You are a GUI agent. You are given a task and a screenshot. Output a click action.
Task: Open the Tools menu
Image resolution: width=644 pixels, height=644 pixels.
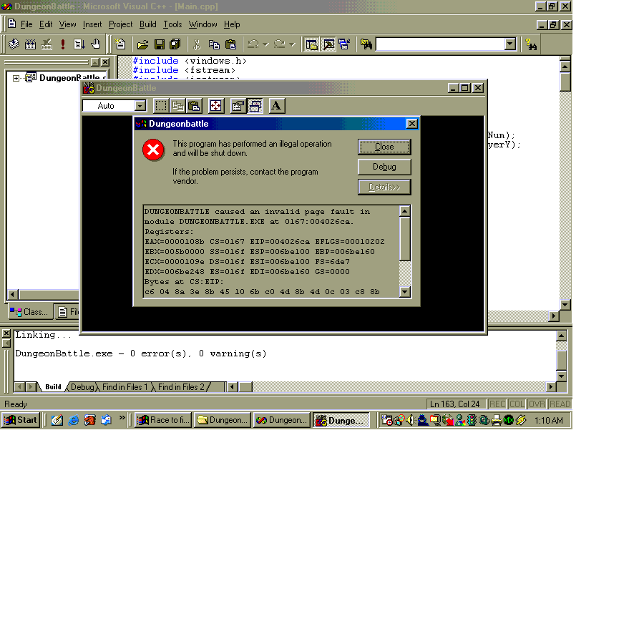(172, 24)
